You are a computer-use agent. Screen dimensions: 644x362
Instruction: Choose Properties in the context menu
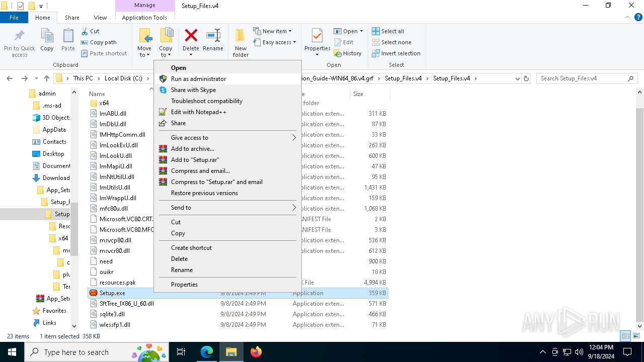coord(227,285)
